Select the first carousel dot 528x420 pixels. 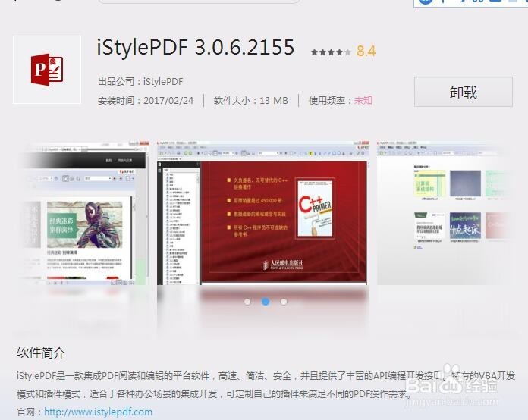coord(247,302)
